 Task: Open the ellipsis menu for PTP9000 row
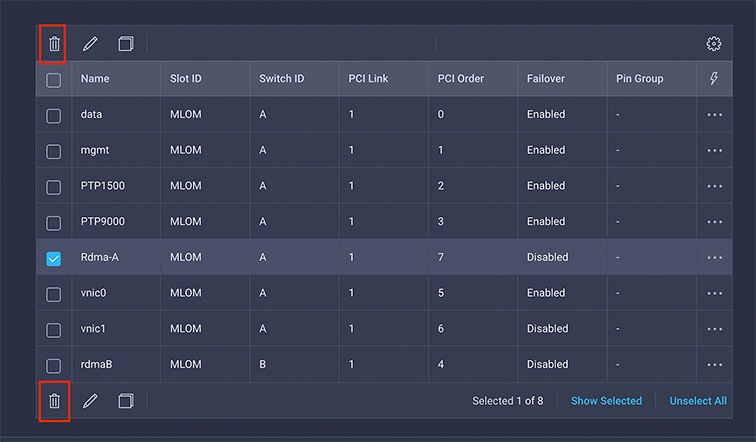715,222
